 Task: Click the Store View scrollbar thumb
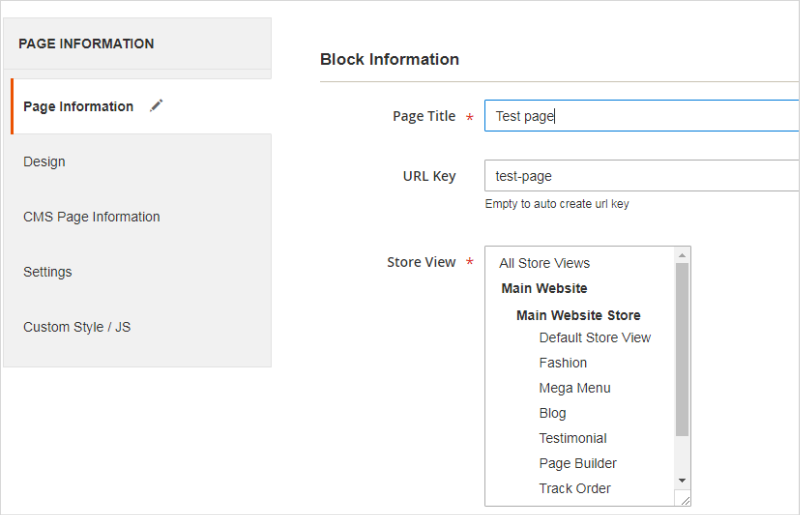682,350
